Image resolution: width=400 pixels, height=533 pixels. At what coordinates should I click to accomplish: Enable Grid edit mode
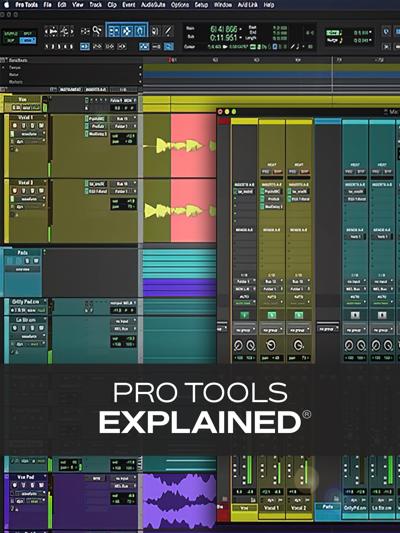(x=28, y=40)
